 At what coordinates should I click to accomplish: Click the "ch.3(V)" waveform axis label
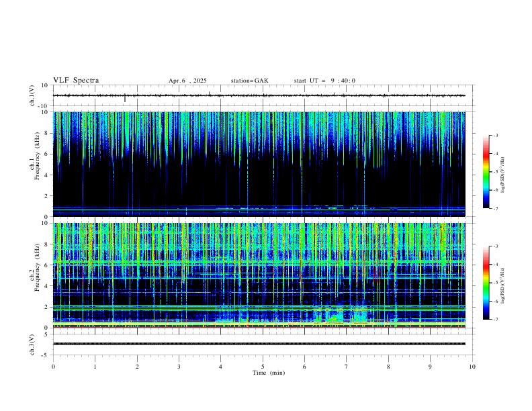click(x=32, y=345)
